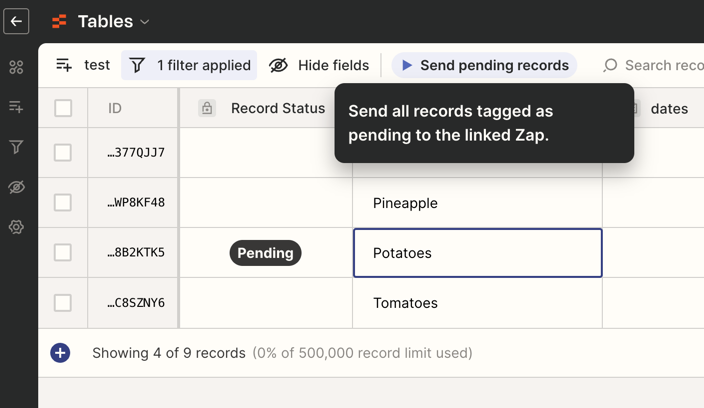704x408 pixels.
Task: Click the lock icon on Record Status
Action: (x=207, y=108)
